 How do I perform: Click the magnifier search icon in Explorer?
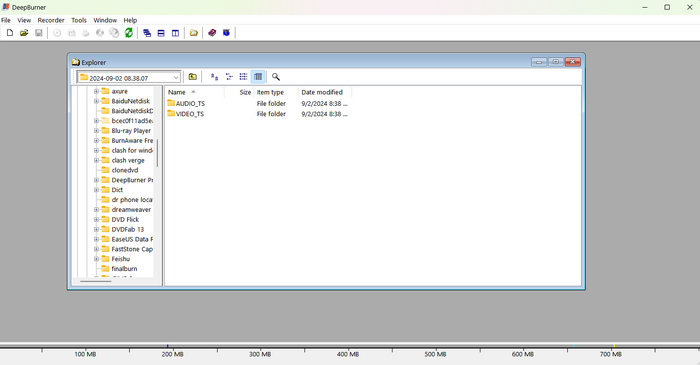276,77
